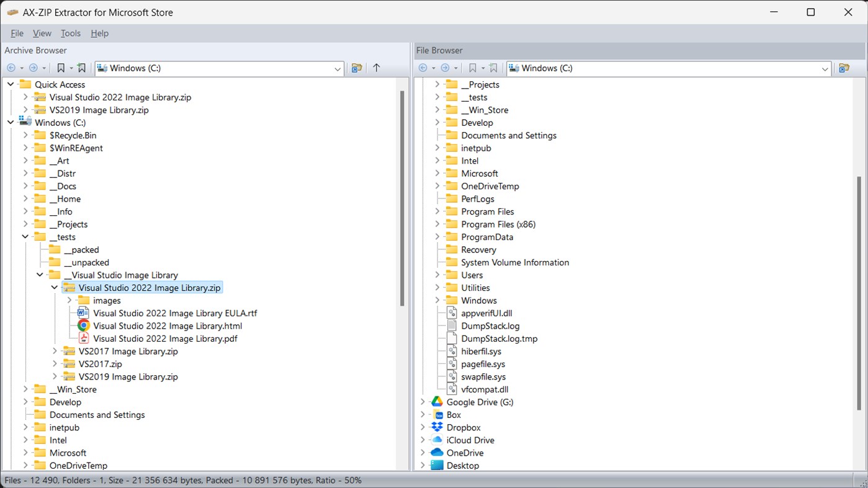Collapse the _tests folder in Archive Browser
868x488 pixels.
(25, 236)
